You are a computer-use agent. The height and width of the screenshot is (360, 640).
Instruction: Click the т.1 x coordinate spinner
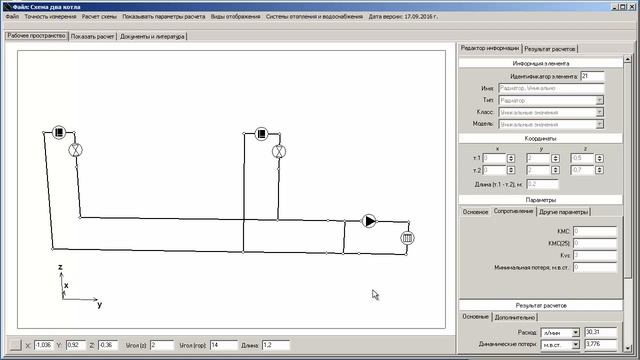click(x=511, y=158)
